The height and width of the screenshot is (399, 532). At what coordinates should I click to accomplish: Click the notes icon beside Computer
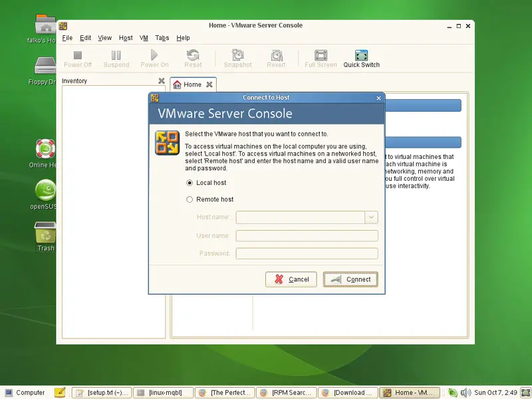coord(60,392)
